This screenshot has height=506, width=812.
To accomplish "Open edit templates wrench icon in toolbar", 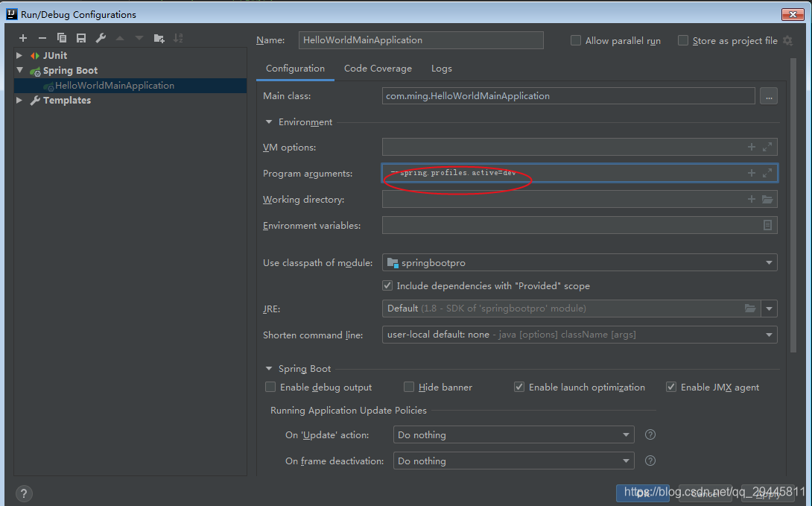I will [x=101, y=38].
